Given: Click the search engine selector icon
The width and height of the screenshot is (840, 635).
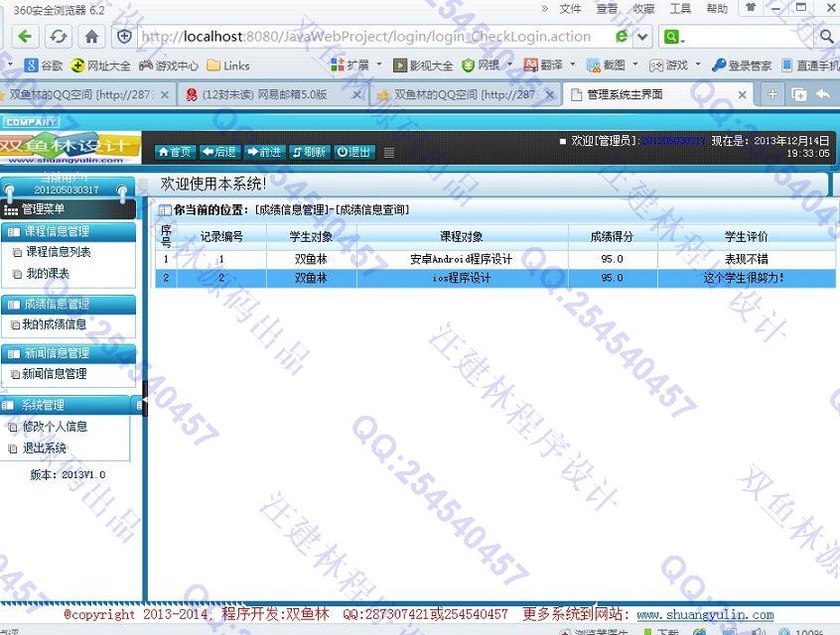Looking at the screenshot, I should pyautogui.click(x=674, y=37).
